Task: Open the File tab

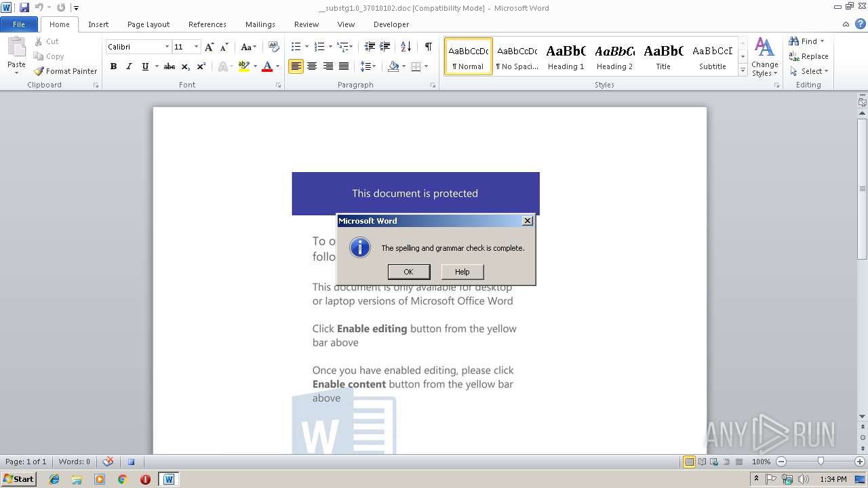Action: pos(19,24)
